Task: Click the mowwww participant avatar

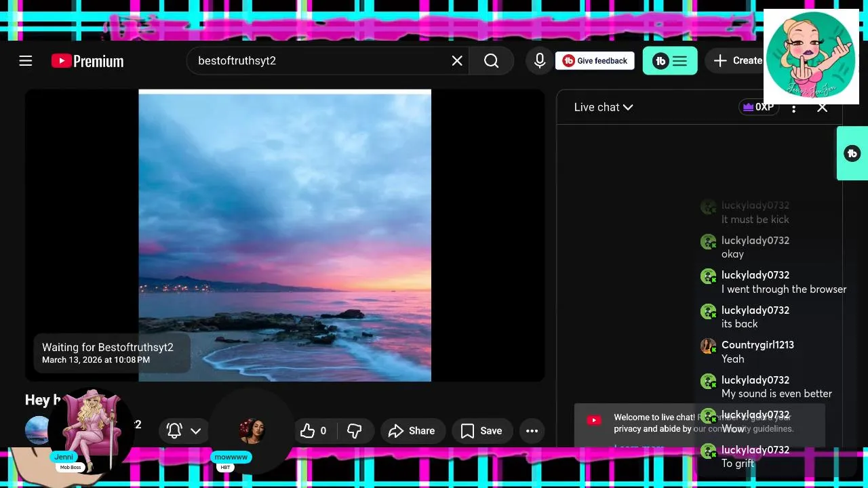Action: click(251, 430)
